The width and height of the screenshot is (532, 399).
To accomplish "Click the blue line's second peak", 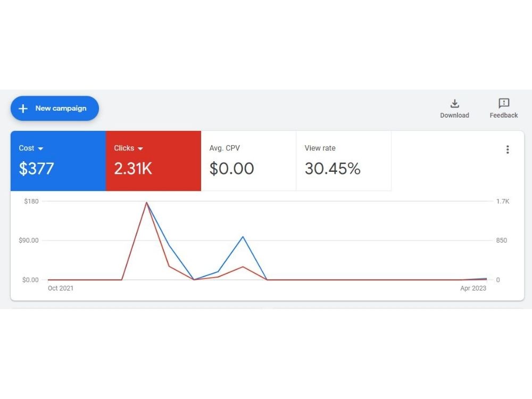I will coord(243,237).
